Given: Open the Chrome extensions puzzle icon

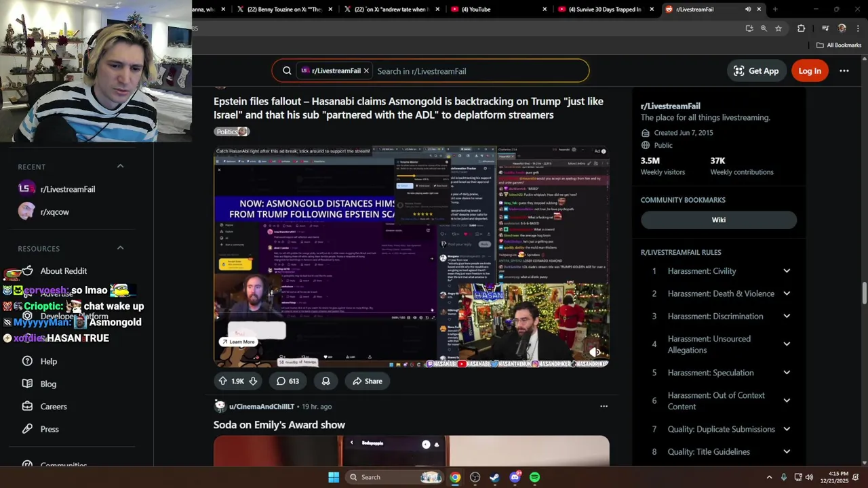Looking at the screenshot, I should (802, 28).
